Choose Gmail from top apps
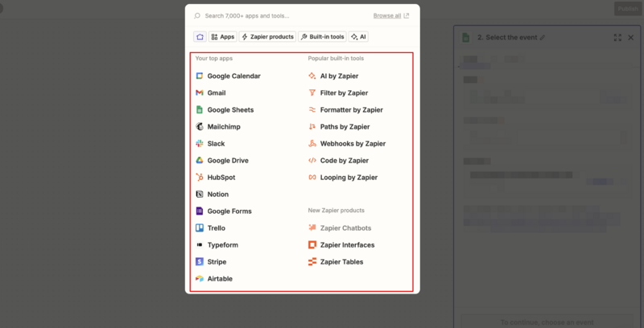This screenshot has width=644, height=328. (x=217, y=92)
